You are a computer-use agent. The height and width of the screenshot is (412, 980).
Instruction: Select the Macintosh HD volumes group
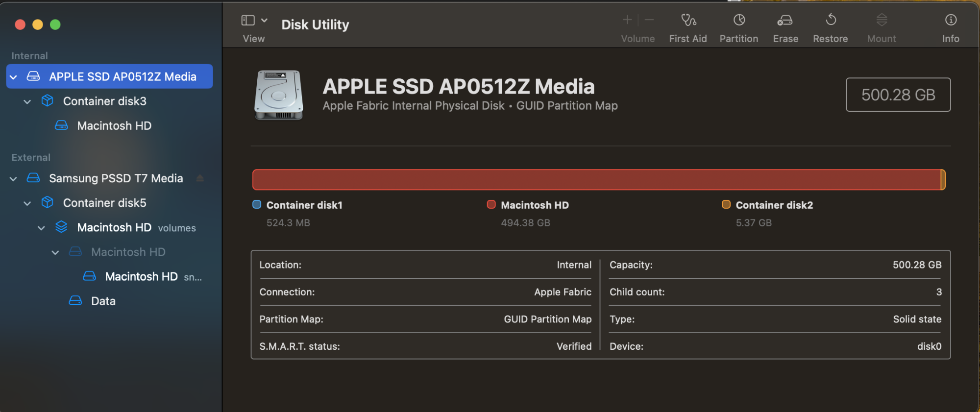coord(114,227)
